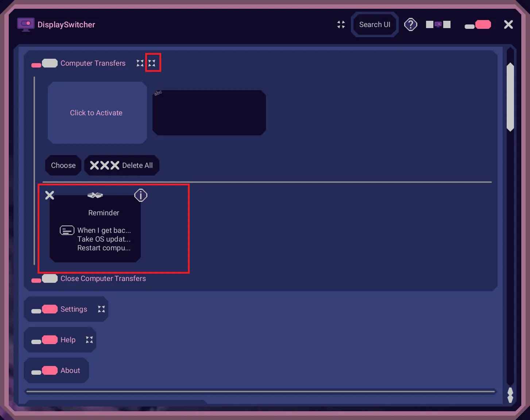530x420 pixels.
Task: Collapse Computer Transfers using its toggle
Action: 45,63
